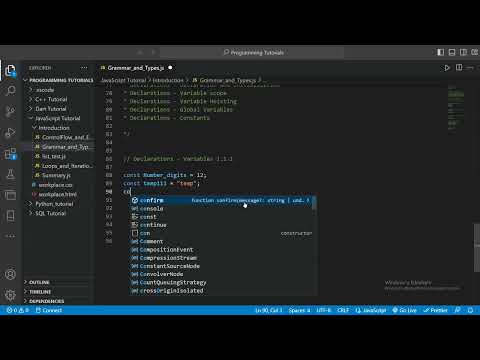Click the UTF-8 encoding indicator
Image resolution: width=480 pixels, height=360 pixels.
click(323, 310)
